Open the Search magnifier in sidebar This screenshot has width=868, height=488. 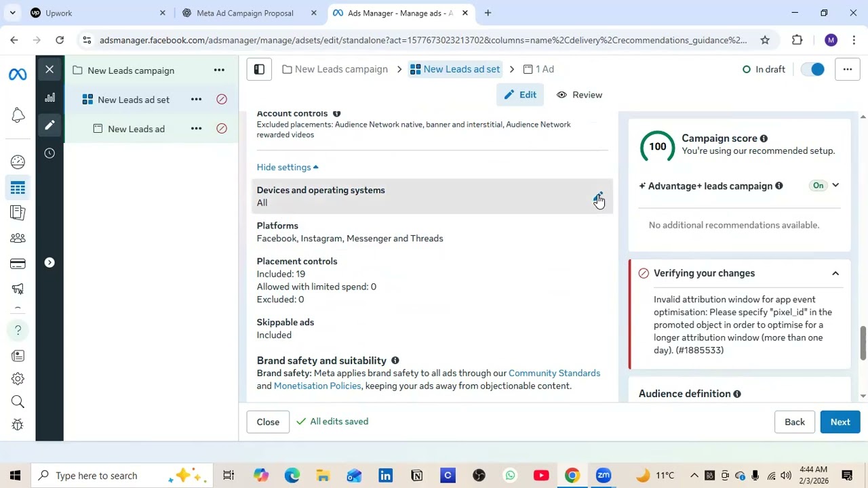tap(18, 402)
